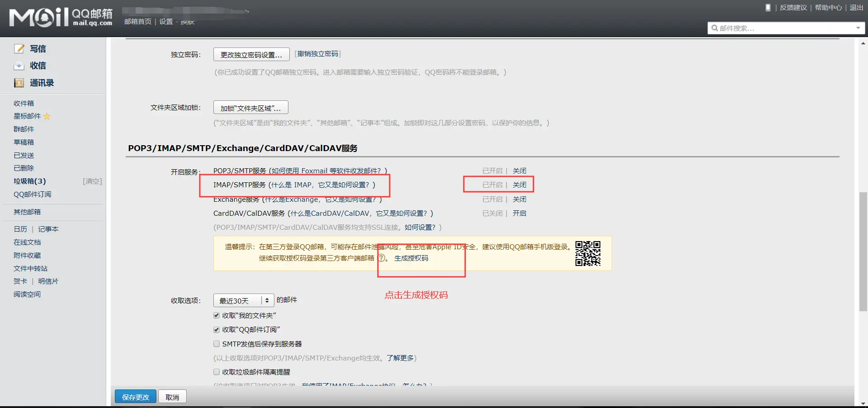Open 附件收藏 in sidebar

pos(27,256)
